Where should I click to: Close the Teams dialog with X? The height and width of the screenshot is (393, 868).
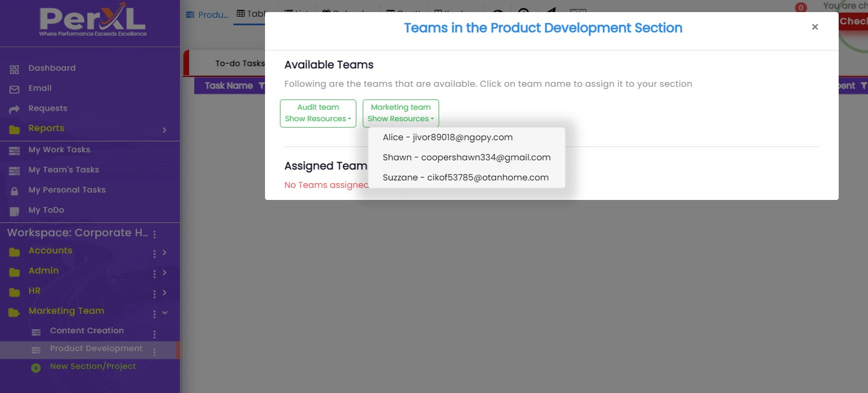point(815,27)
